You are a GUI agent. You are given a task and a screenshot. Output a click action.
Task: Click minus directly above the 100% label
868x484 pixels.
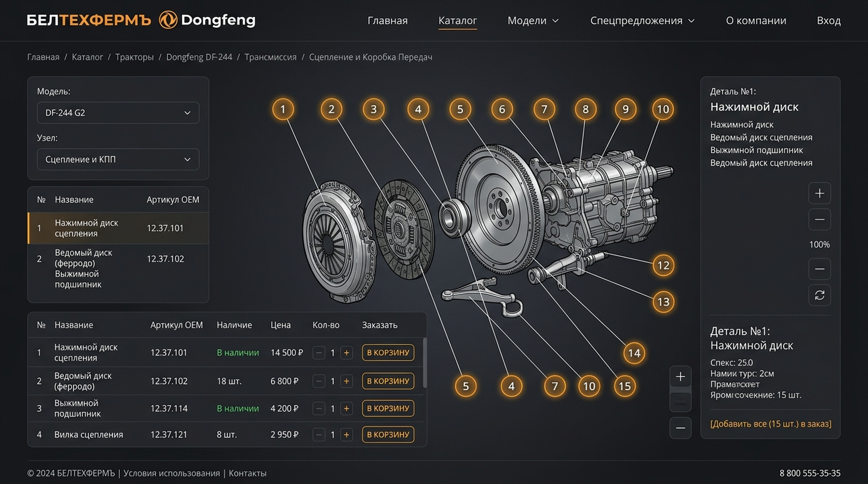click(820, 220)
